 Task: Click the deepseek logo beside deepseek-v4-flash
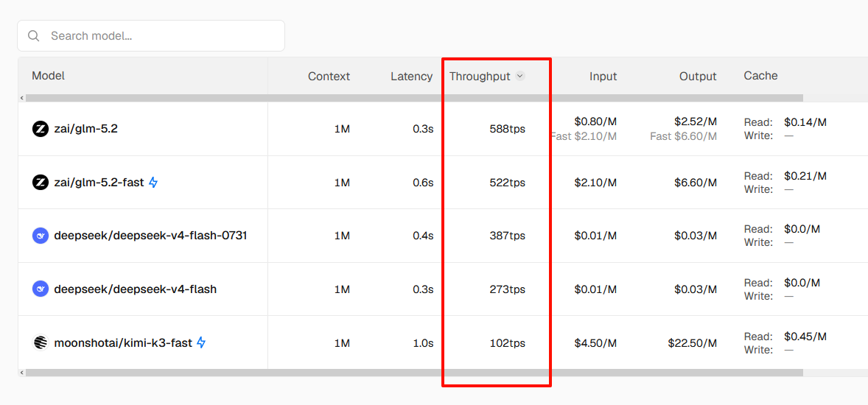[41, 289]
